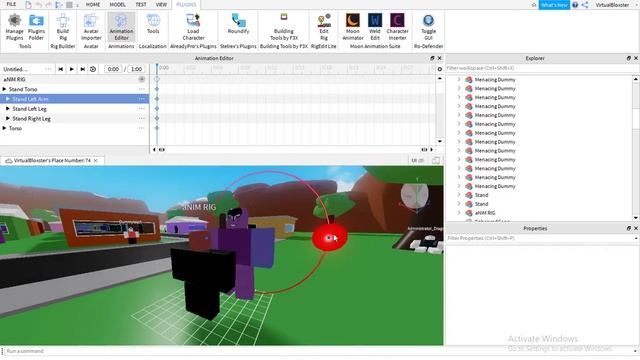Click the current time field 0:00

113,69
